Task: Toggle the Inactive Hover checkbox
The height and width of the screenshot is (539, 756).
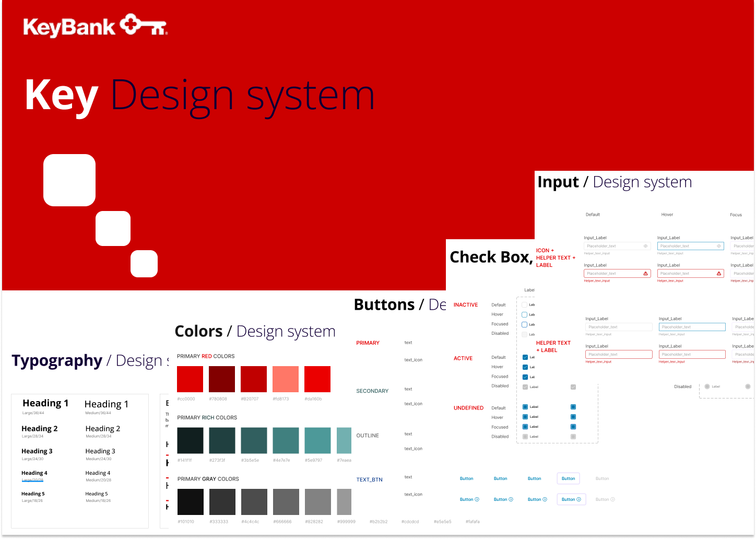Action: 525,315
